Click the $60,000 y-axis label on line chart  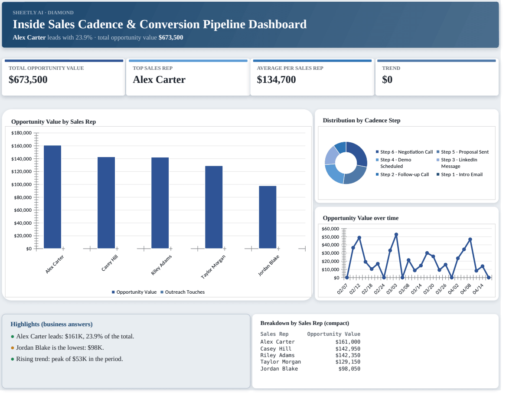coord(330,229)
